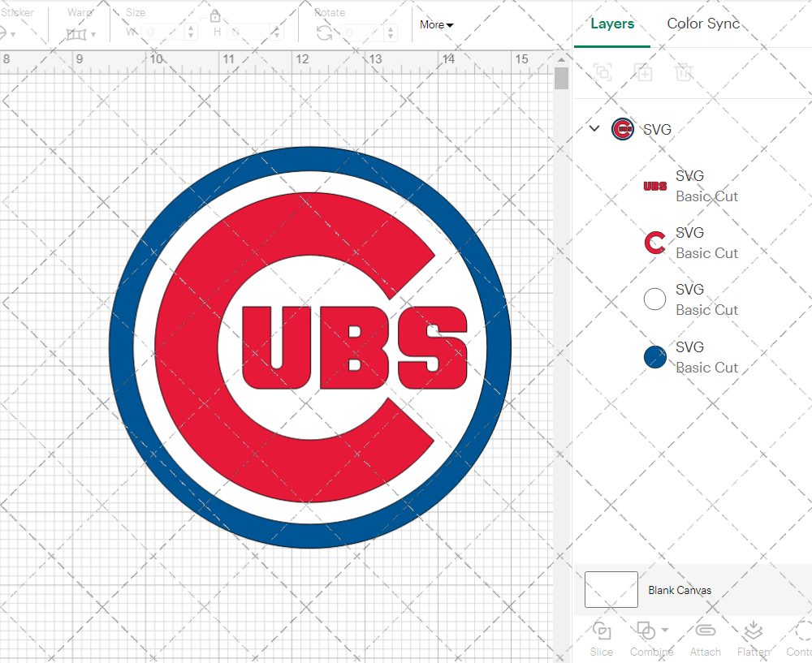Click the Flatten tool icon
The width and height of the screenshot is (812, 663).
(753, 631)
